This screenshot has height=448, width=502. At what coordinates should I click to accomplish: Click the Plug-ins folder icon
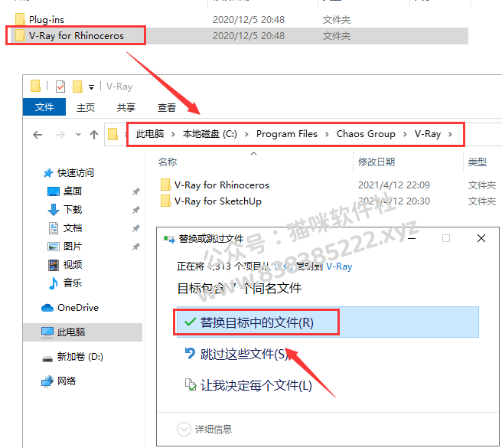[20, 19]
